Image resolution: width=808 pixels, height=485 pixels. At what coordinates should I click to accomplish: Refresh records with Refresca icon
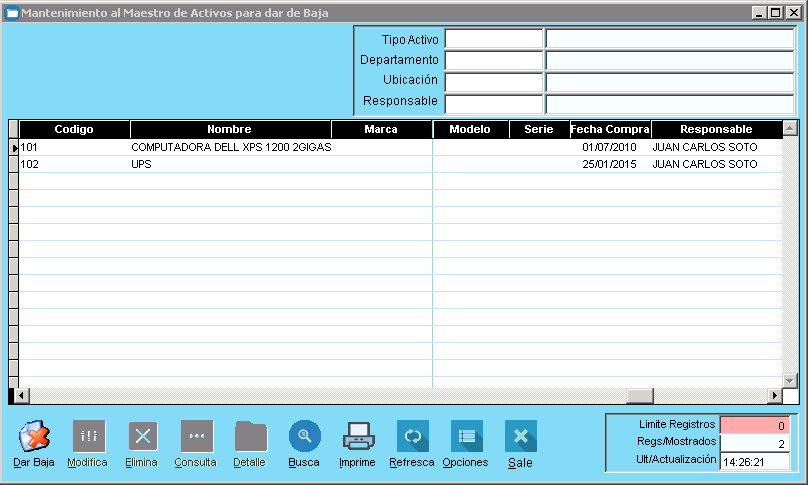pos(412,436)
